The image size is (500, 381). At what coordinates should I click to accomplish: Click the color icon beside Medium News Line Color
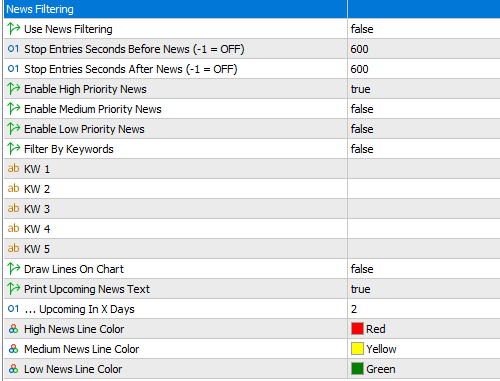pos(13,349)
